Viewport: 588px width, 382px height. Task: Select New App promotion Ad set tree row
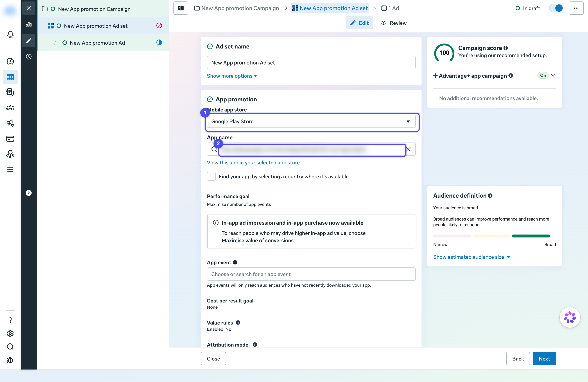[103, 26]
